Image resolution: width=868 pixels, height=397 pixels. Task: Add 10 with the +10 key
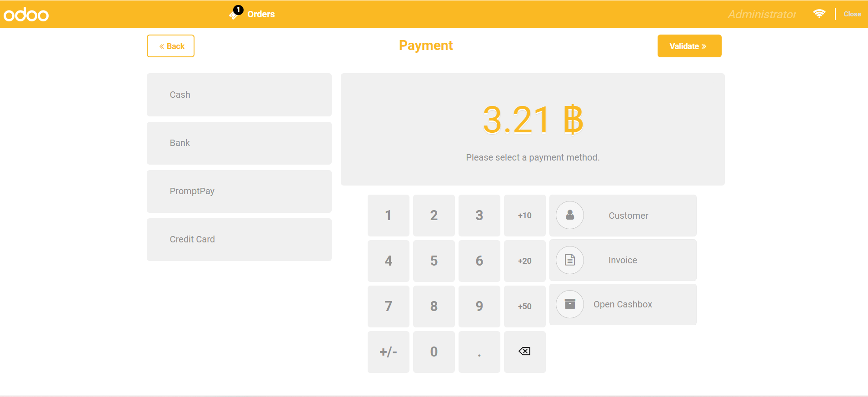[x=525, y=215]
